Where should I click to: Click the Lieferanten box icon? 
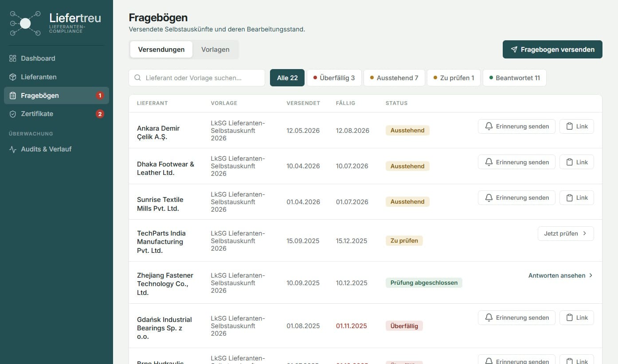coord(12,77)
